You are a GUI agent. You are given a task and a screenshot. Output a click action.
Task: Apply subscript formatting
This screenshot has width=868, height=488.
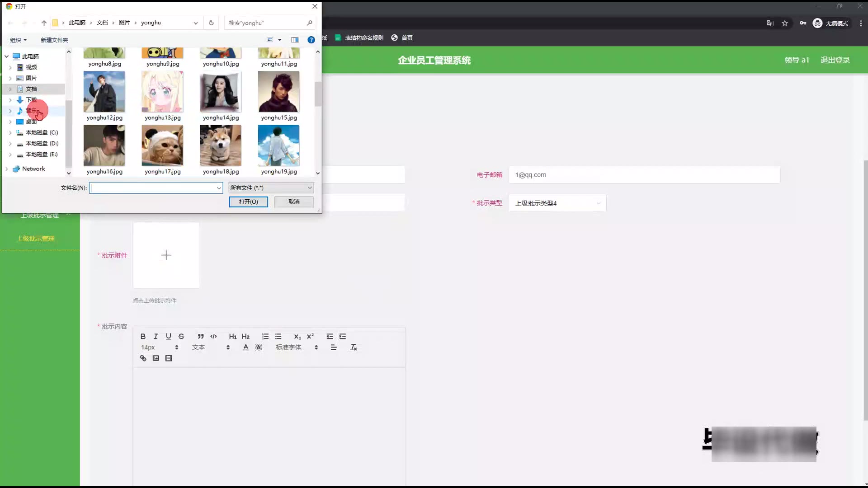297,336
